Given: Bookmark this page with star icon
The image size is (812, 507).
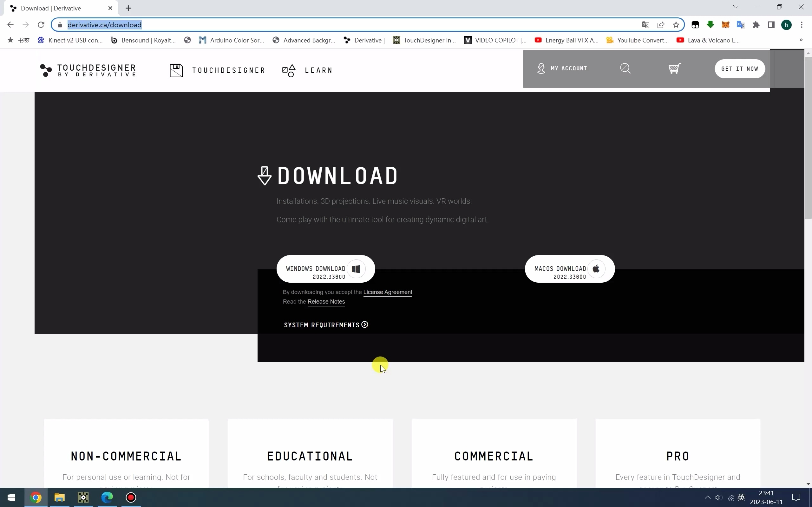Looking at the screenshot, I should point(676,25).
